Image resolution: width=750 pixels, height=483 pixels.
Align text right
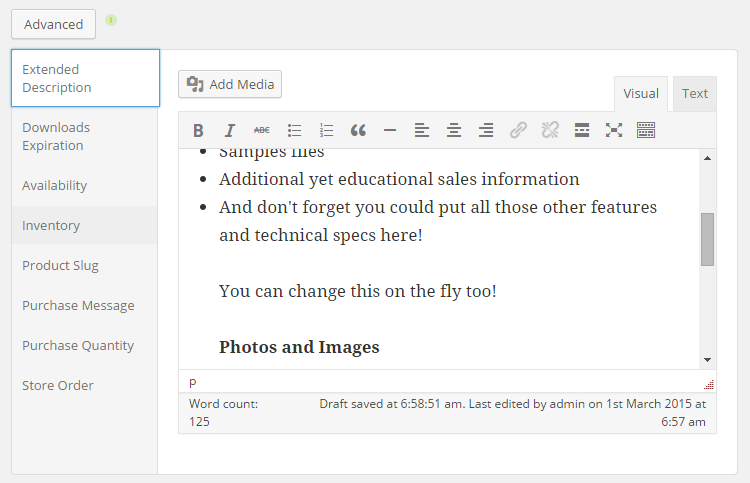click(x=486, y=130)
